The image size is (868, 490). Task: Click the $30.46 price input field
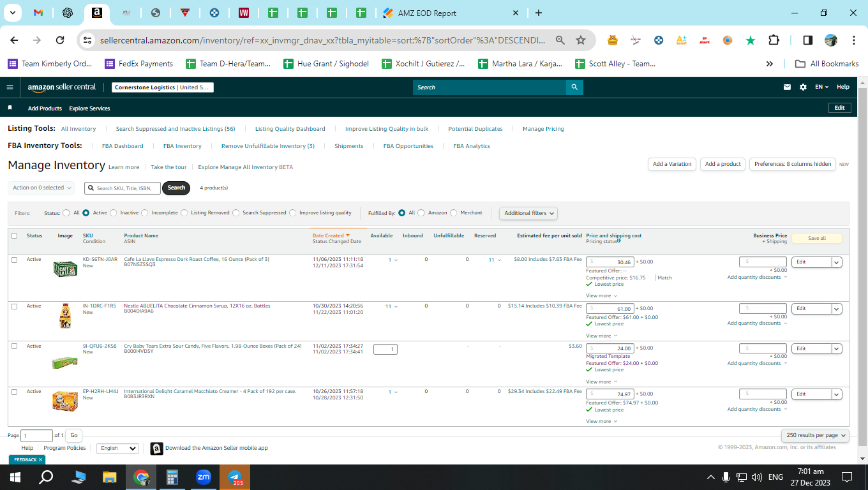coord(610,262)
